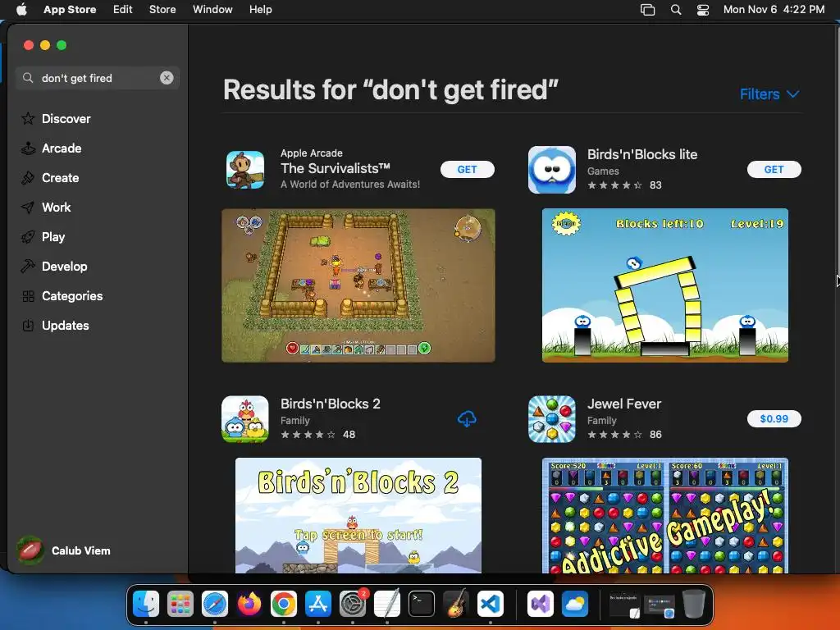The width and height of the screenshot is (840, 630).
Task: Open Birds'n'Blocks 2 title link
Action: pos(331,404)
